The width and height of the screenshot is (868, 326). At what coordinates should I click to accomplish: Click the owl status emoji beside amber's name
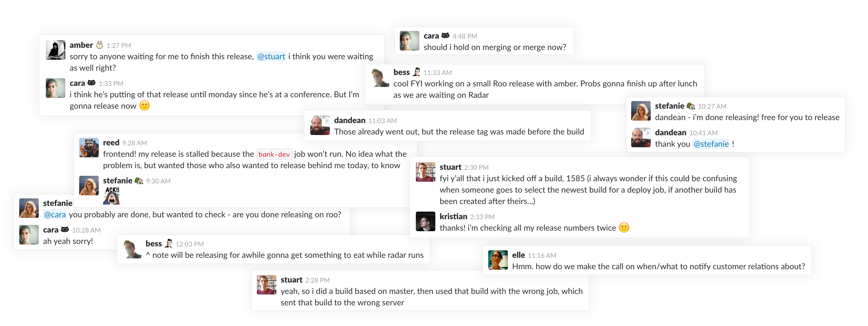tap(99, 45)
